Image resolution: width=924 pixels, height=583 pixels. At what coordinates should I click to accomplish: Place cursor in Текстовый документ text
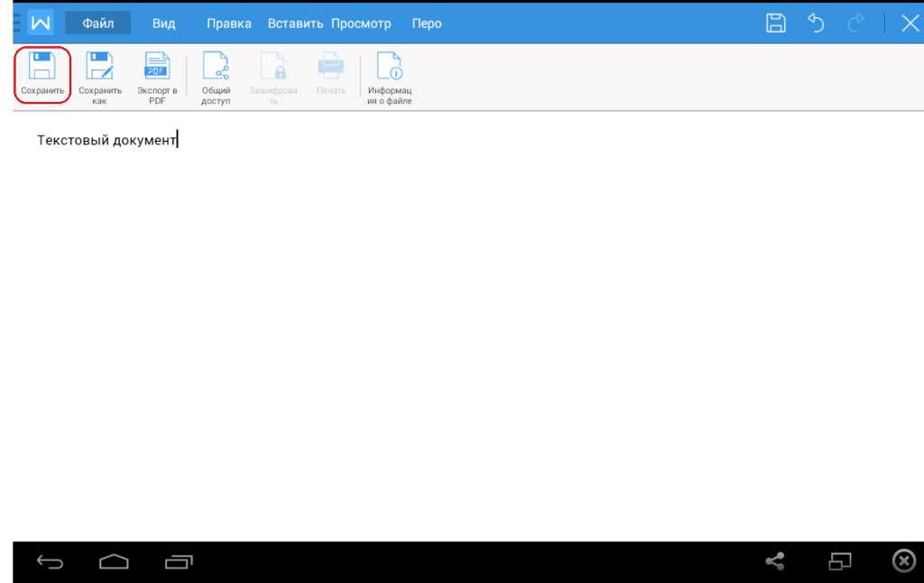[x=106, y=140]
